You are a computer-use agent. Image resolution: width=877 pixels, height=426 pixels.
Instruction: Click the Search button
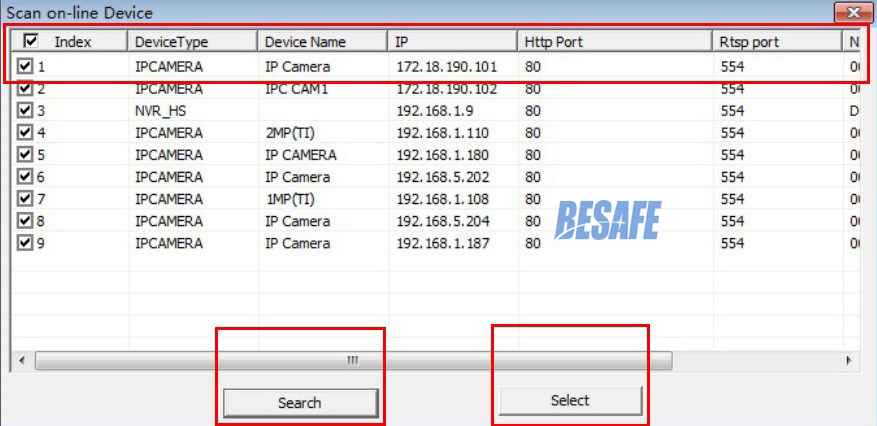click(299, 403)
